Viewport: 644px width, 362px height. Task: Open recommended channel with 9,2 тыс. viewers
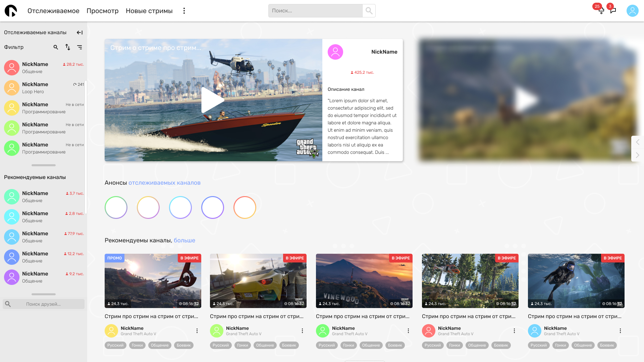(44, 277)
